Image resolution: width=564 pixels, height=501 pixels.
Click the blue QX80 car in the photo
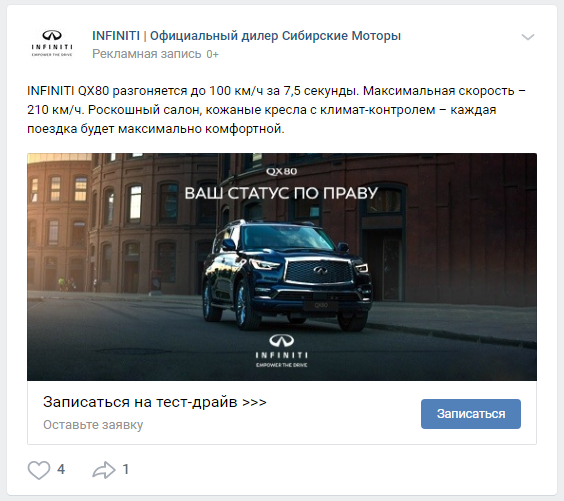pos(286,275)
